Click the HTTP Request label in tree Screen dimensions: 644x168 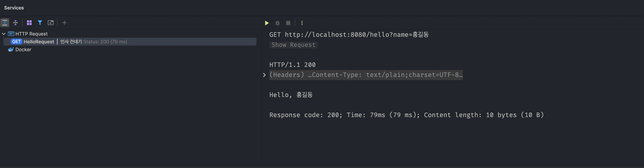(x=31, y=34)
